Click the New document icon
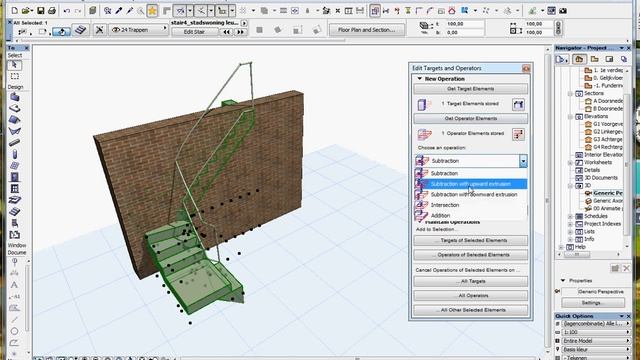This screenshot has width=640, height=360. pyautogui.click(x=15, y=11)
